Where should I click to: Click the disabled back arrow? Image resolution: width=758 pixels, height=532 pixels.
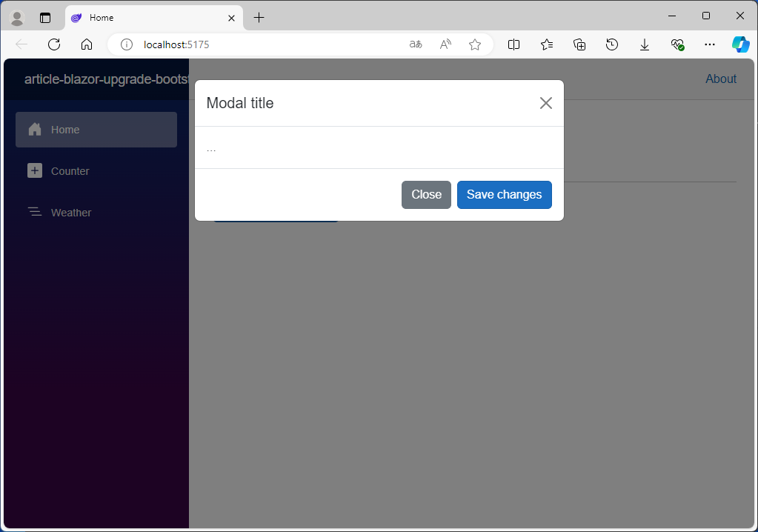coord(21,44)
